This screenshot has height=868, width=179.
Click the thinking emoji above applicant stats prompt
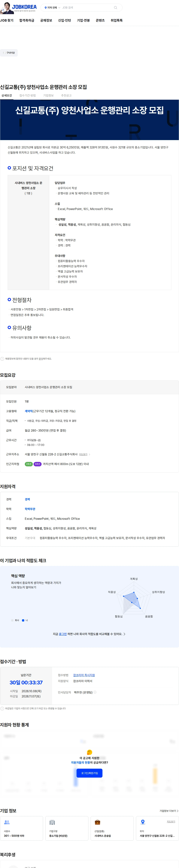tap(89, 752)
